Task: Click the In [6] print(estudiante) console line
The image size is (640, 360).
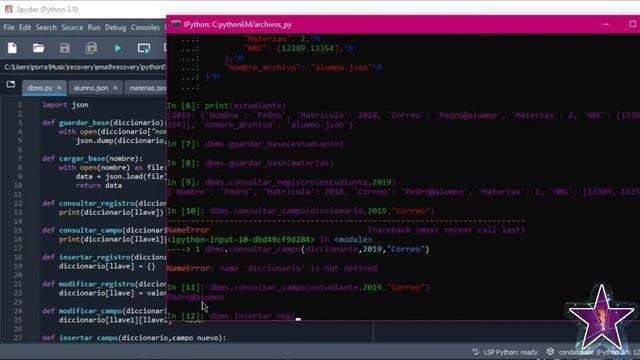Action: pyautogui.click(x=227, y=106)
